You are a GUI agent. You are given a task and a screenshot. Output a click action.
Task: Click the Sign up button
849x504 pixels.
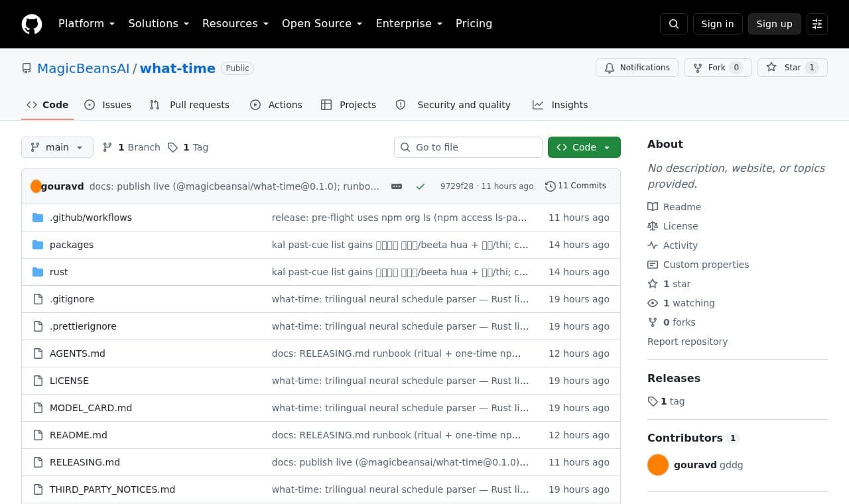point(775,24)
